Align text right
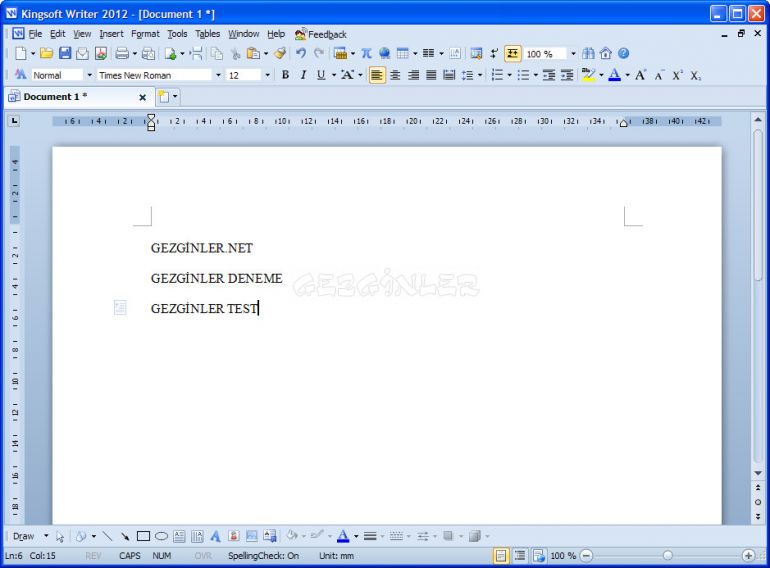The width and height of the screenshot is (770, 568). pyautogui.click(x=413, y=75)
